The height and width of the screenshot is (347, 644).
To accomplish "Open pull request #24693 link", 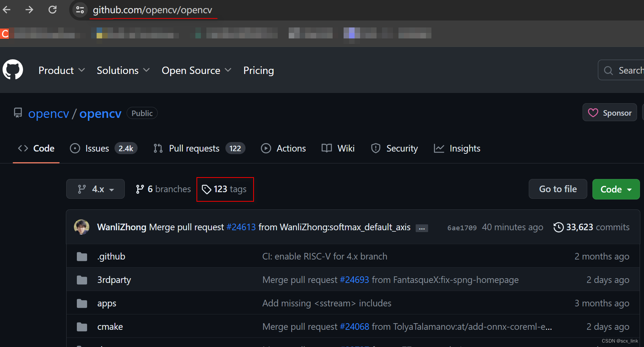I will 354,280.
